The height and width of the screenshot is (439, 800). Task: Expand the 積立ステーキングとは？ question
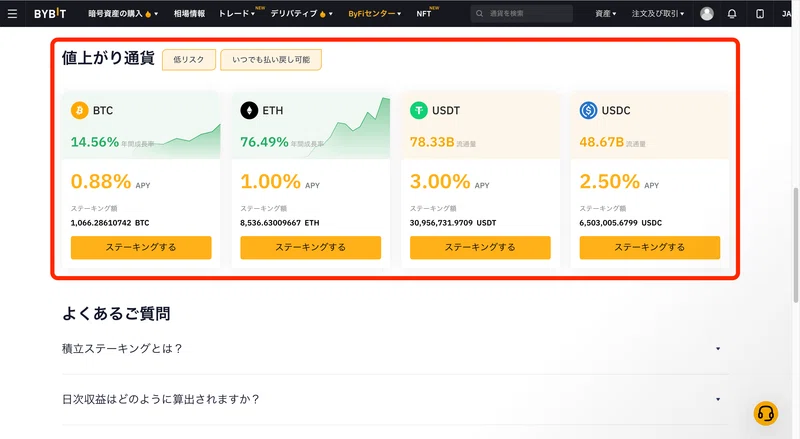click(395, 349)
